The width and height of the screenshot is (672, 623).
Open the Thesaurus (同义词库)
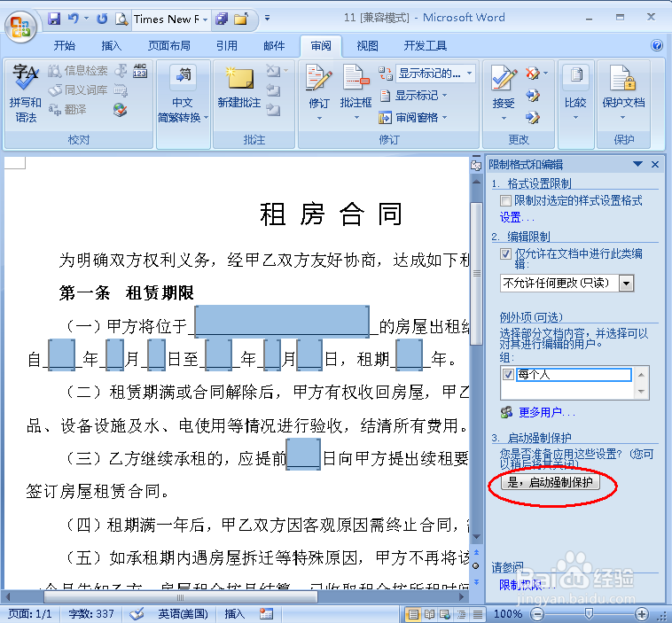(77, 90)
